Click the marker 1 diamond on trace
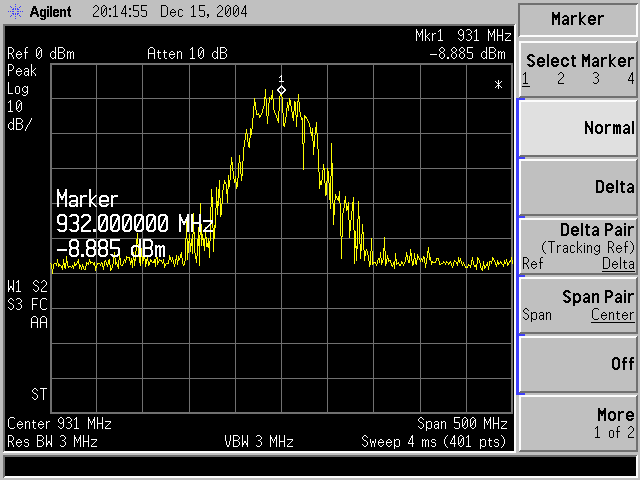This screenshot has width=640, height=480. click(281, 90)
